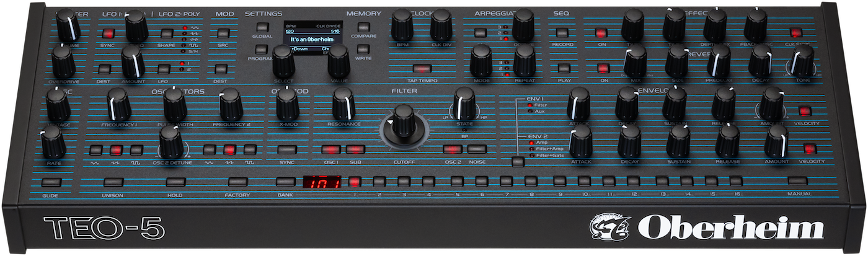Select oscillator 2 triangle waveform button
The width and height of the screenshot is (868, 256).
click(x=210, y=149)
